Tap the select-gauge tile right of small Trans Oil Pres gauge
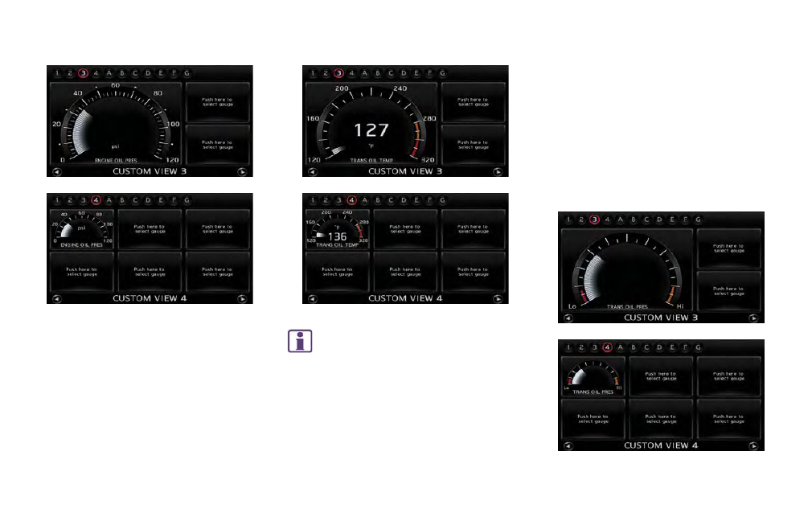The height and width of the screenshot is (517, 812). point(661,376)
